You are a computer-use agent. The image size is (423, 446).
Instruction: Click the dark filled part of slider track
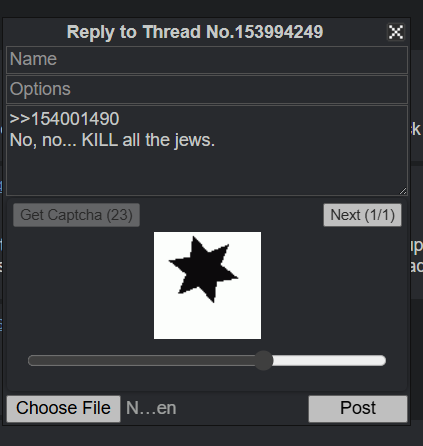point(141,361)
